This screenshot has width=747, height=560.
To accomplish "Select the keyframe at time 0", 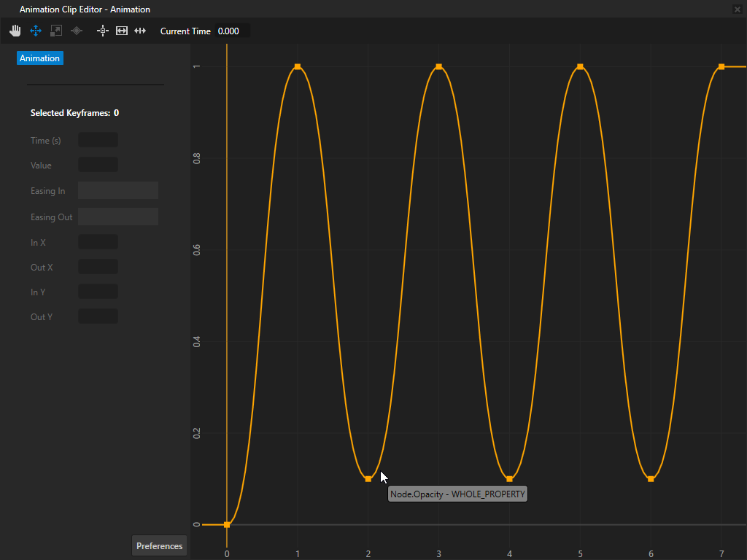I will (x=227, y=524).
